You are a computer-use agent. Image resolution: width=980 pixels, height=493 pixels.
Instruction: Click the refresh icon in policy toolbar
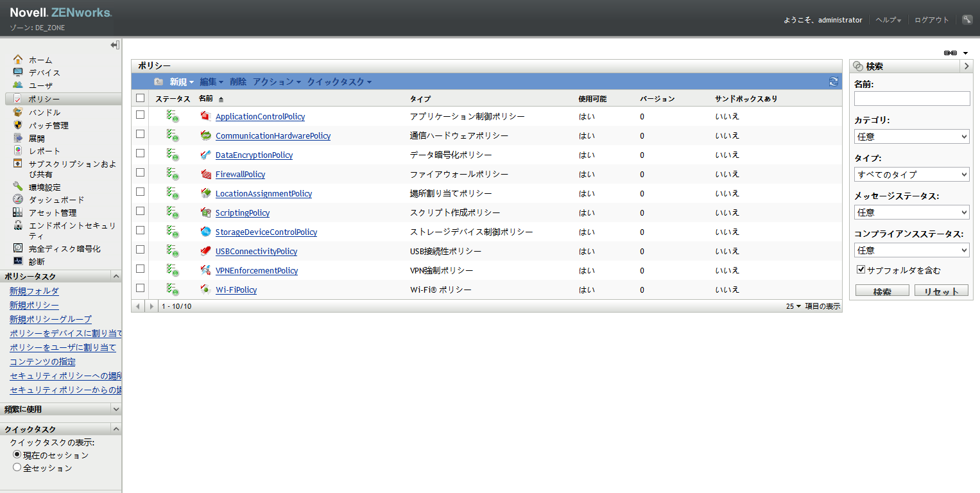coord(834,82)
